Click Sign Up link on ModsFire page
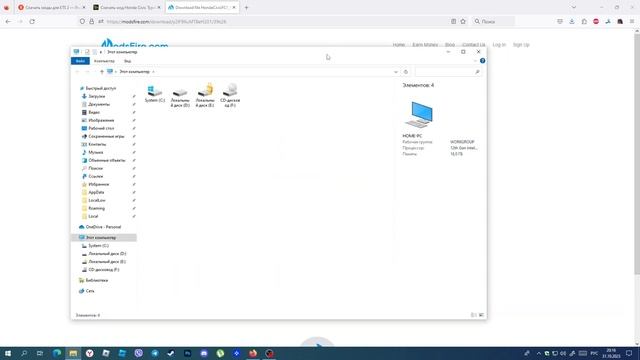 click(521, 45)
